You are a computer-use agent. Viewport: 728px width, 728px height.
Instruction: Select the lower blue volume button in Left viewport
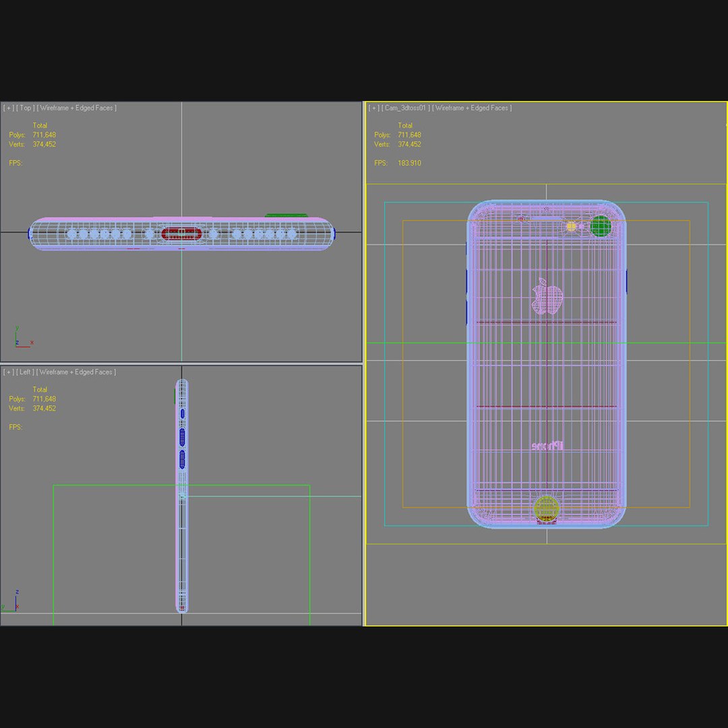coord(182,459)
